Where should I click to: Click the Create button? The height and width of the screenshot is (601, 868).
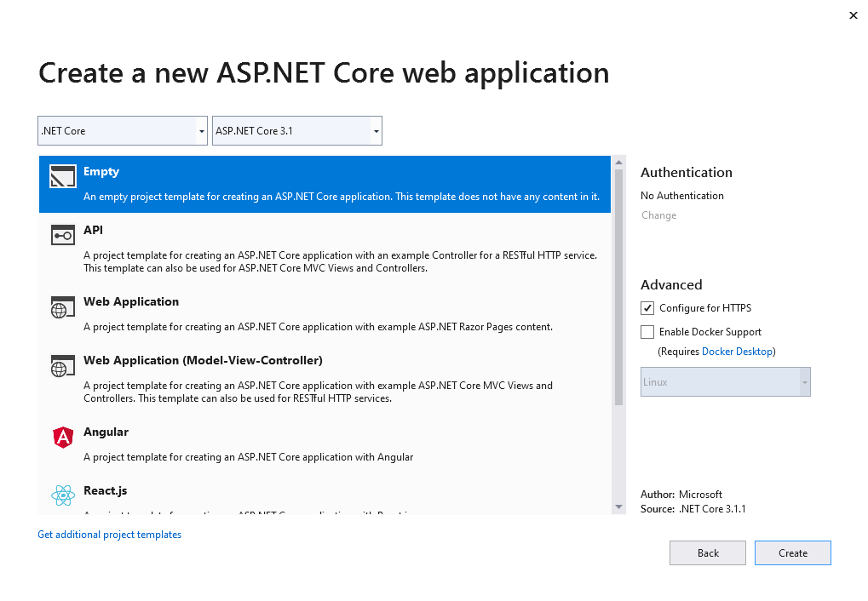(x=793, y=553)
